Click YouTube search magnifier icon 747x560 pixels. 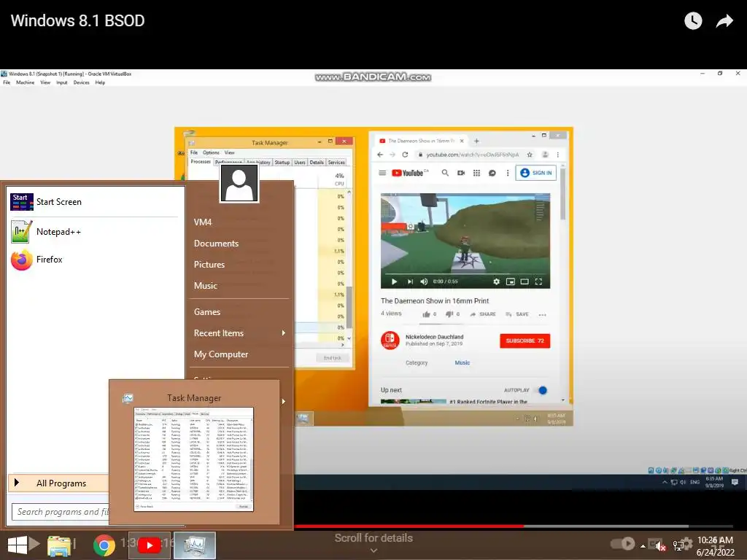(445, 173)
